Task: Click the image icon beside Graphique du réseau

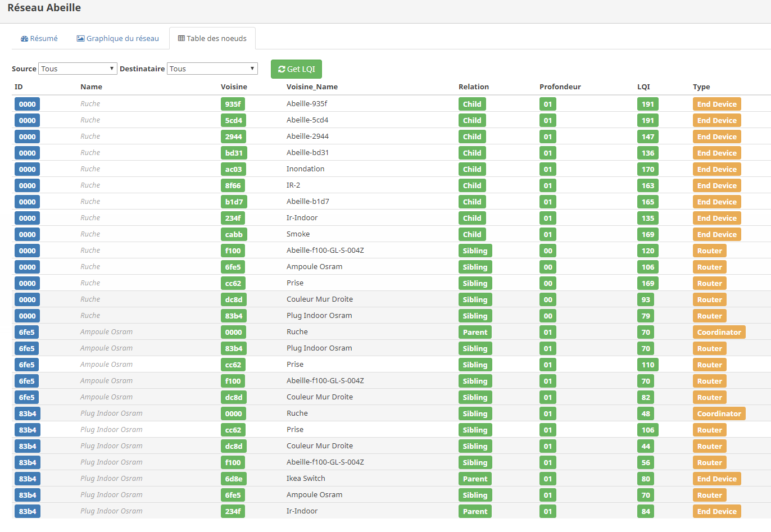Action: point(80,39)
